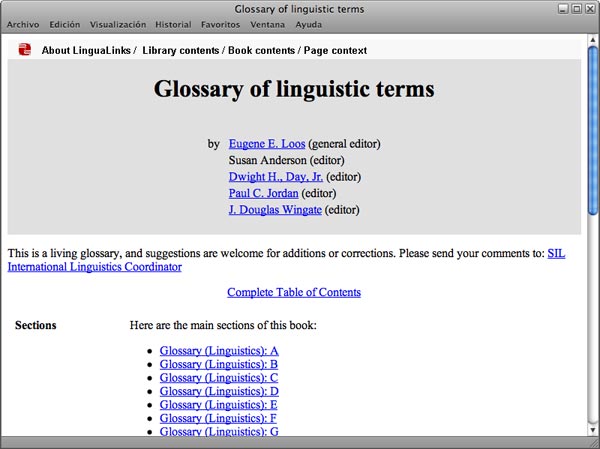Follow the Eugene E. Loos link

pos(267,144)
